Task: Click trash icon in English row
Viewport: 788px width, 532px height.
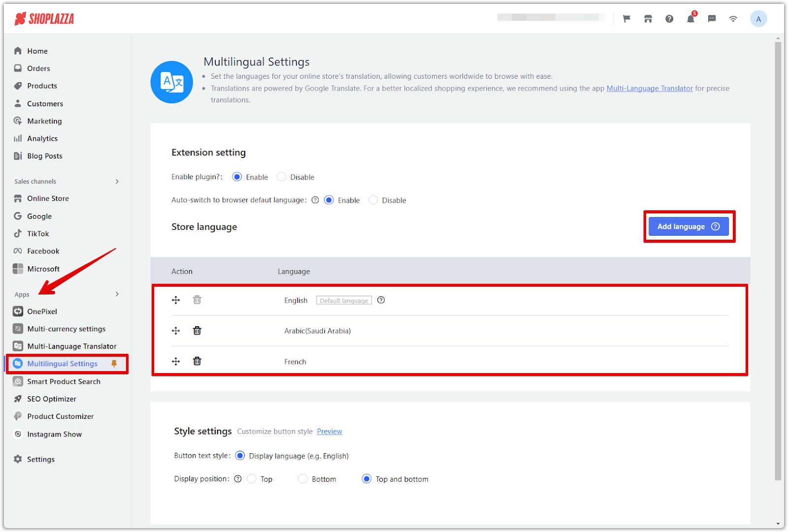Action: [x=197, y=300]
